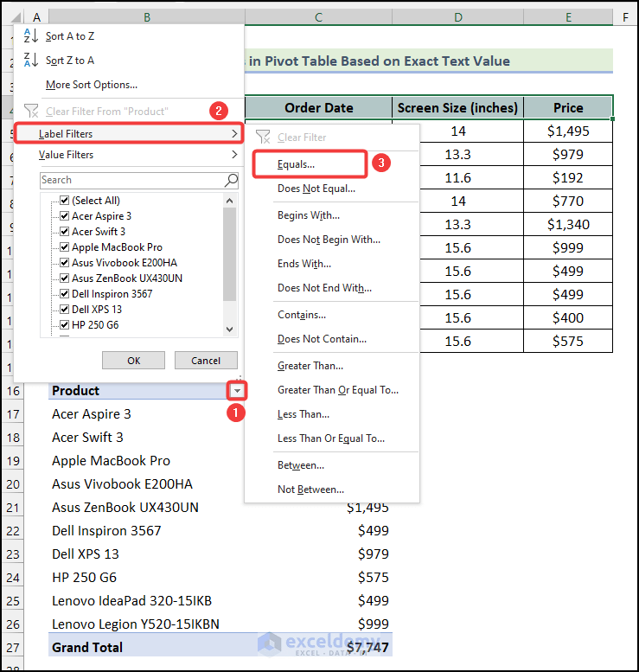The image size is (639, 672).
Task: Uncheck Asus ZenBook UX430UN checkbox
Action: 64,278
